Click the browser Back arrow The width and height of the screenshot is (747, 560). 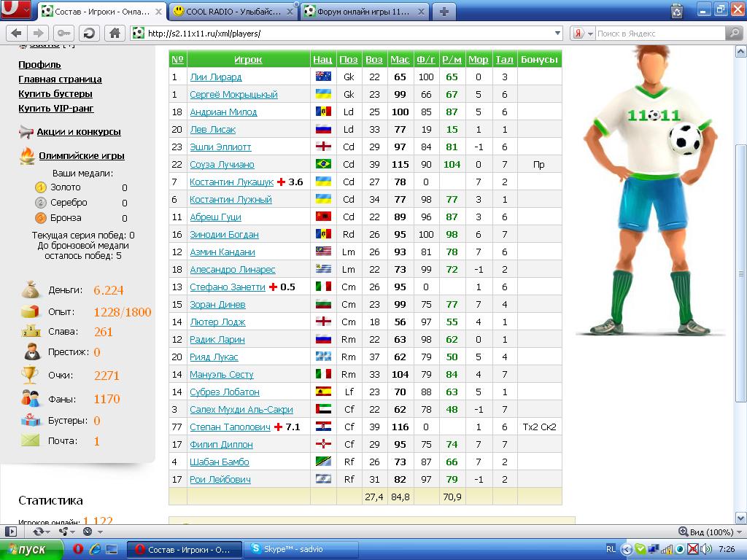[16, 34]
